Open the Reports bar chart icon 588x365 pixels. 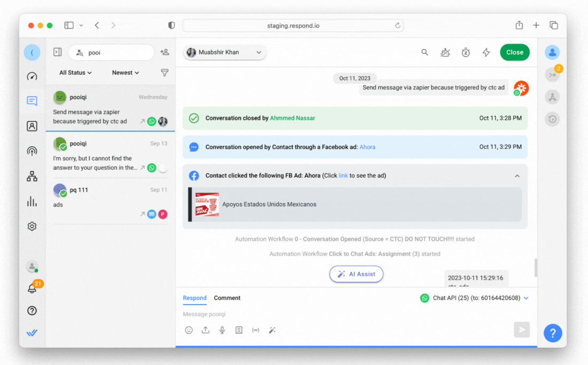32,201
